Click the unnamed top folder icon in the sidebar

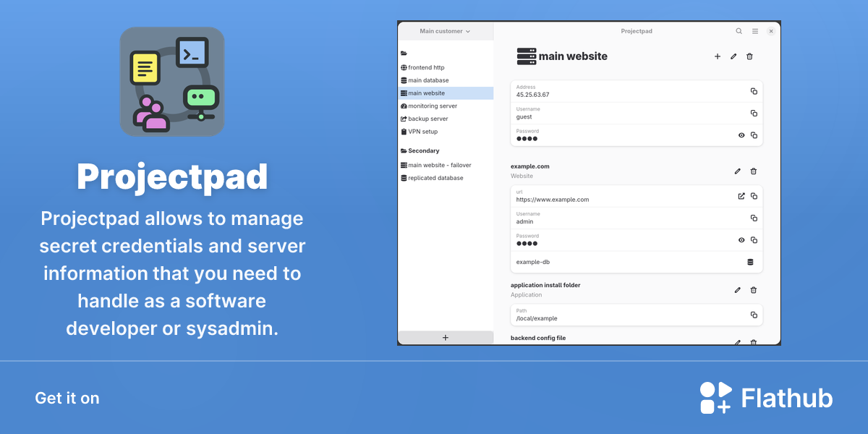click(x=404, y=54)
